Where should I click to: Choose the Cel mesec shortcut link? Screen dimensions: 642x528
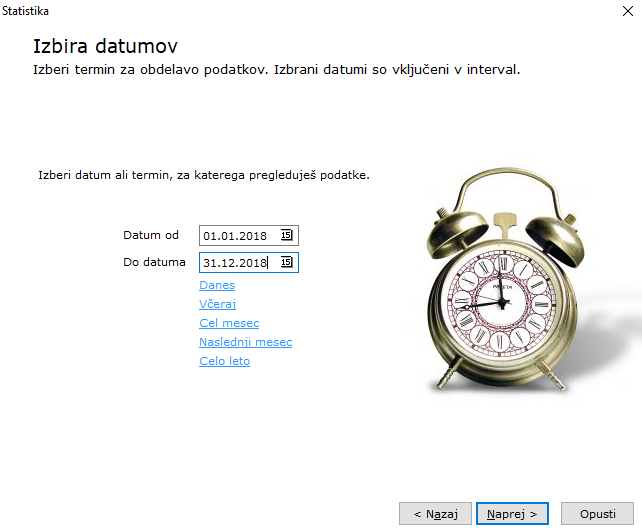click(x=229, y=323)
